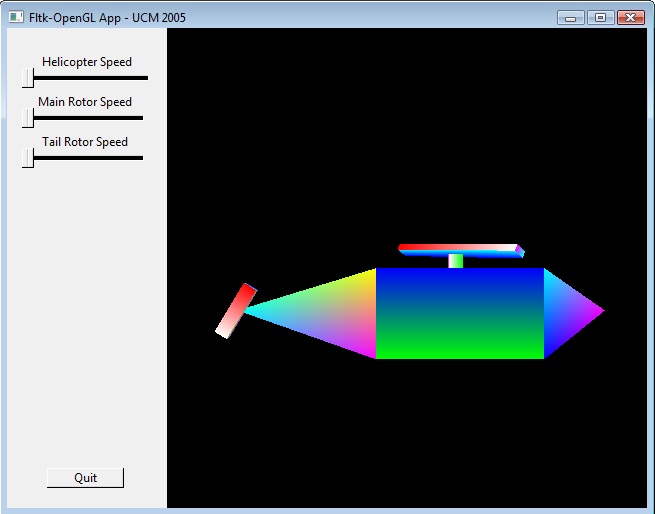Minimize the Fltk-OpenGL App window
Image resolution: width=655 pixels, height=514 pixels.
(x=571, y=18)
